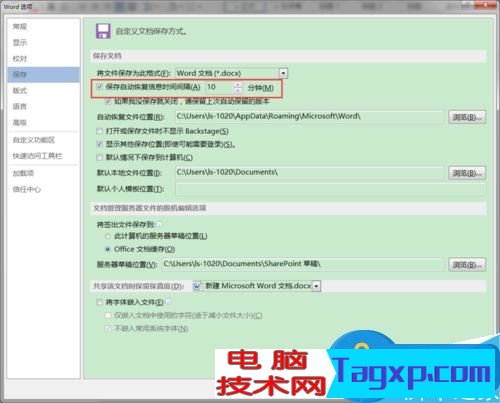Select Office document cache radio option
The image size is (500, 403).
pos(108,249)
